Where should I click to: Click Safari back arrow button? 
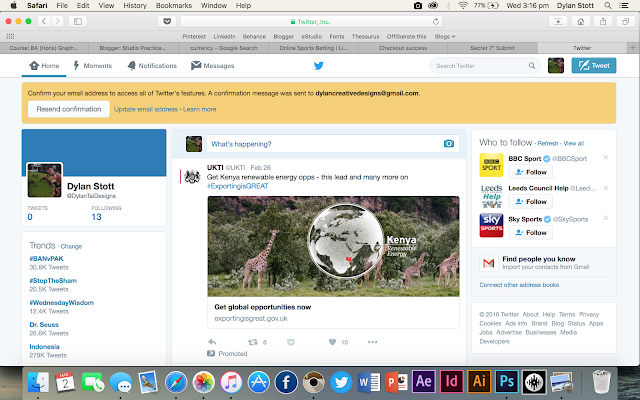tap(44, 21)
